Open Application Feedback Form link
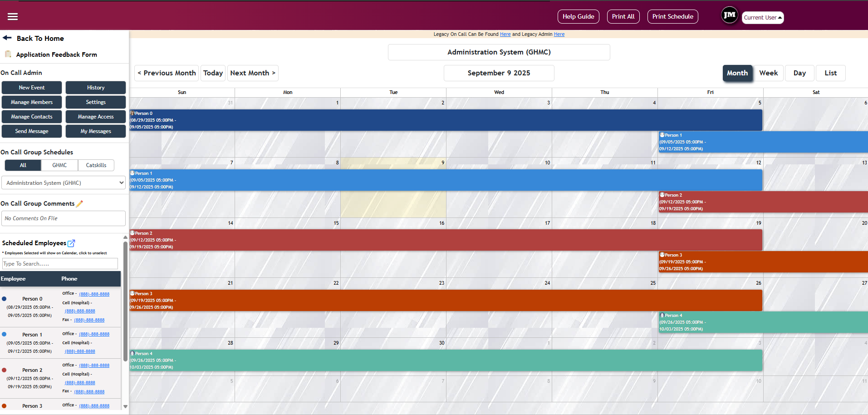 pyautogui.click(x=57, y=54)
